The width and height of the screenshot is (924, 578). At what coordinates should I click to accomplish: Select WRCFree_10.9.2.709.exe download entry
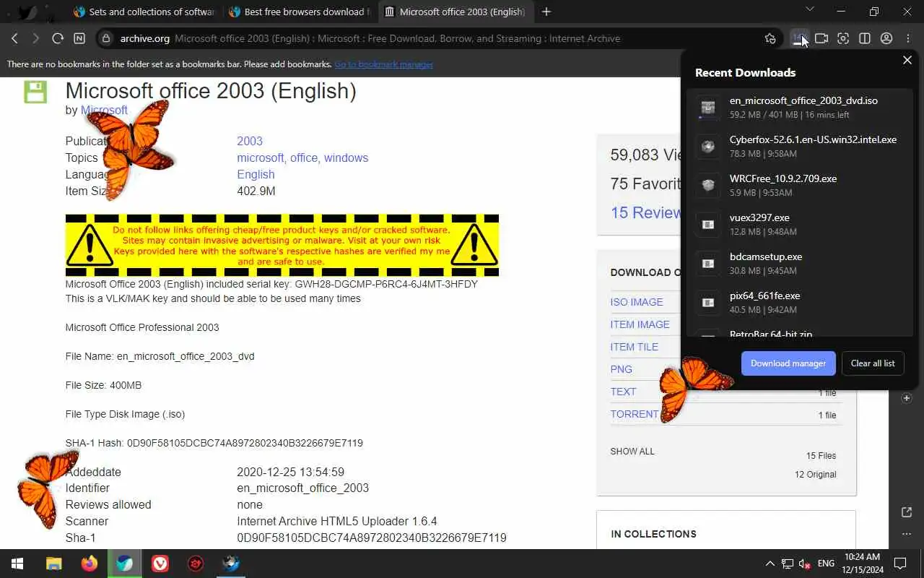point(799,186)
